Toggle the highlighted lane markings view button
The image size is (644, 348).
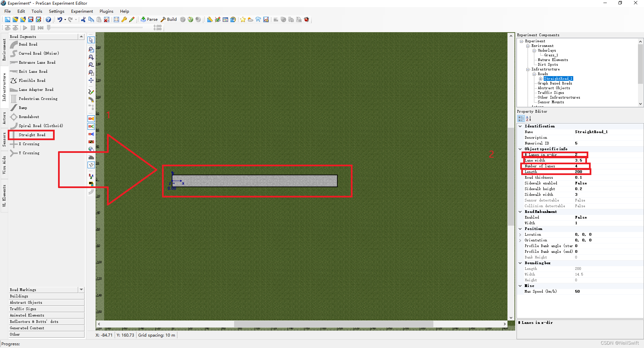(x=91, y=165)
